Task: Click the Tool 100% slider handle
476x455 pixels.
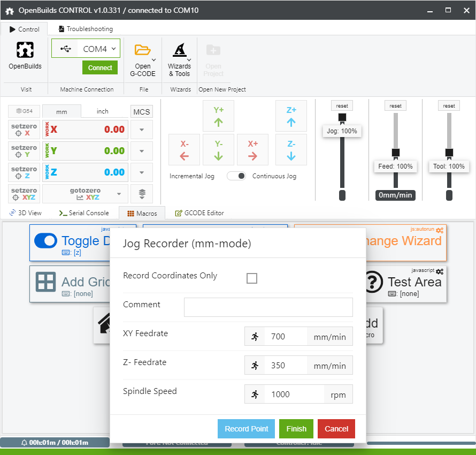Action: 449,153
